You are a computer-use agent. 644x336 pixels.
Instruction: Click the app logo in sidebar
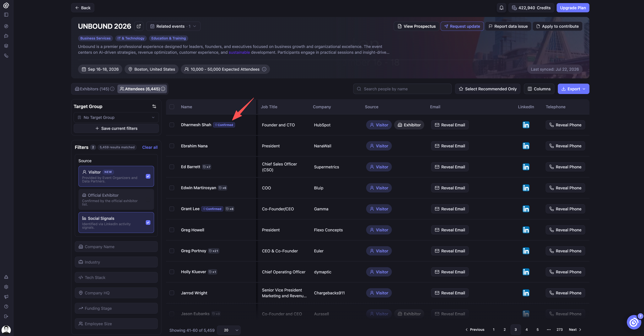(x=6, y=5)
